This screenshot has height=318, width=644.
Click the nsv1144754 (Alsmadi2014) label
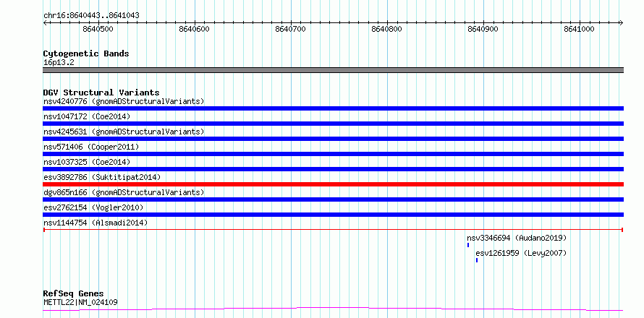click(96, 223)
